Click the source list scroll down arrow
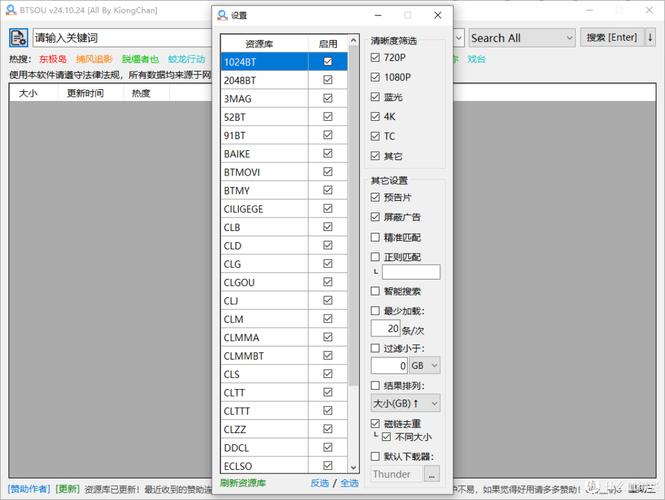Viewport: 665px width, 500px height. pyautogui.click(x=354, y=468)
